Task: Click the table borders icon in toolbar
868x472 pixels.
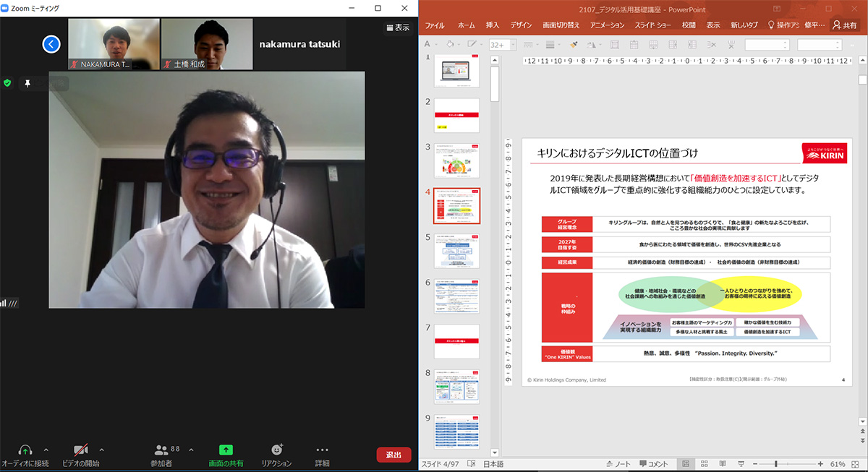Action: click(614, 44)
